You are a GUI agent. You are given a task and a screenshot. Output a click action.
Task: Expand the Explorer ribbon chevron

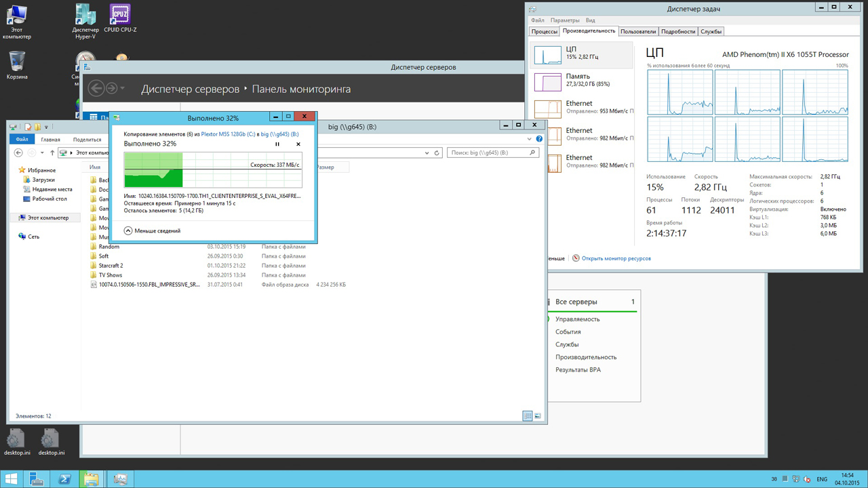(530, 139)
